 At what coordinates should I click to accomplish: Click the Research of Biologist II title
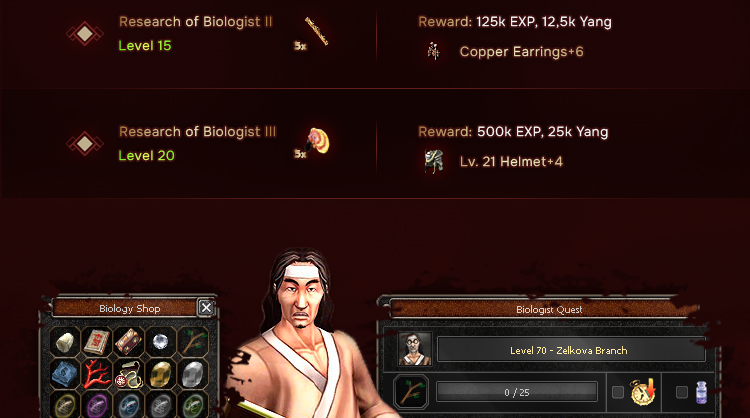pyautogui.click(x=196, y=22)
